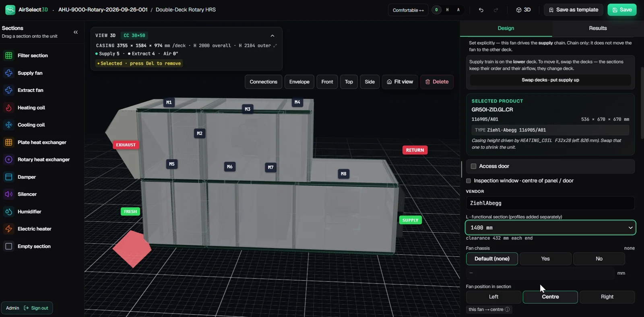644x317 pixels.
Task: Click the redo arrow icon
Action: pos(496,10)
